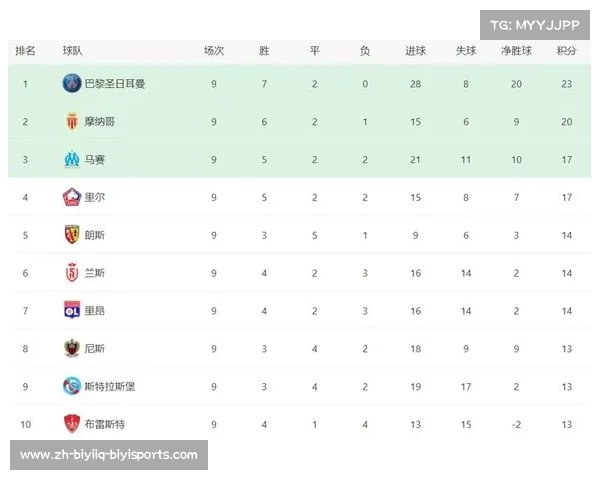Click the Nice club crest

tap(72, 348)
